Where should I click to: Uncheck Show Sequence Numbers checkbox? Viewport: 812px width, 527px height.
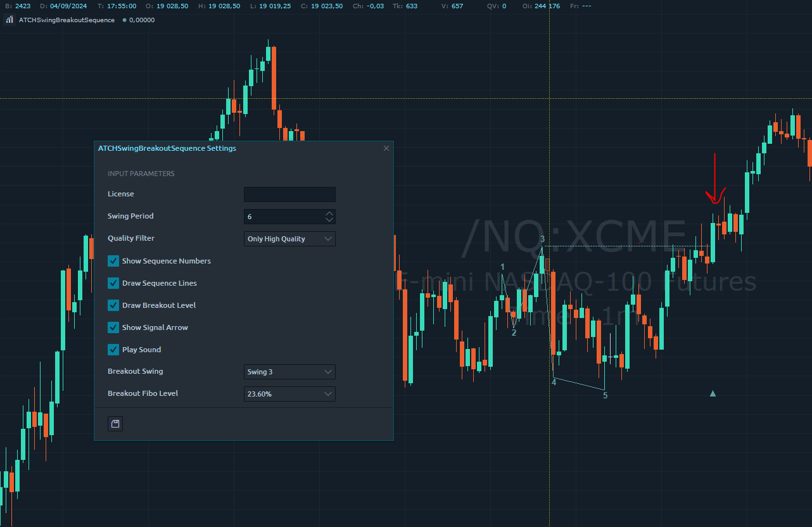[113, 261]
